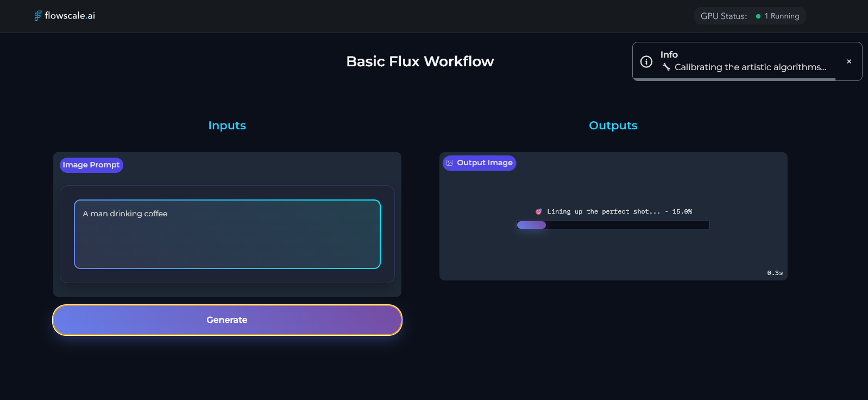The image size is (868, 400).
Task: Click the flowscale.ai brand name text
Action: click(x=70, y=16)
